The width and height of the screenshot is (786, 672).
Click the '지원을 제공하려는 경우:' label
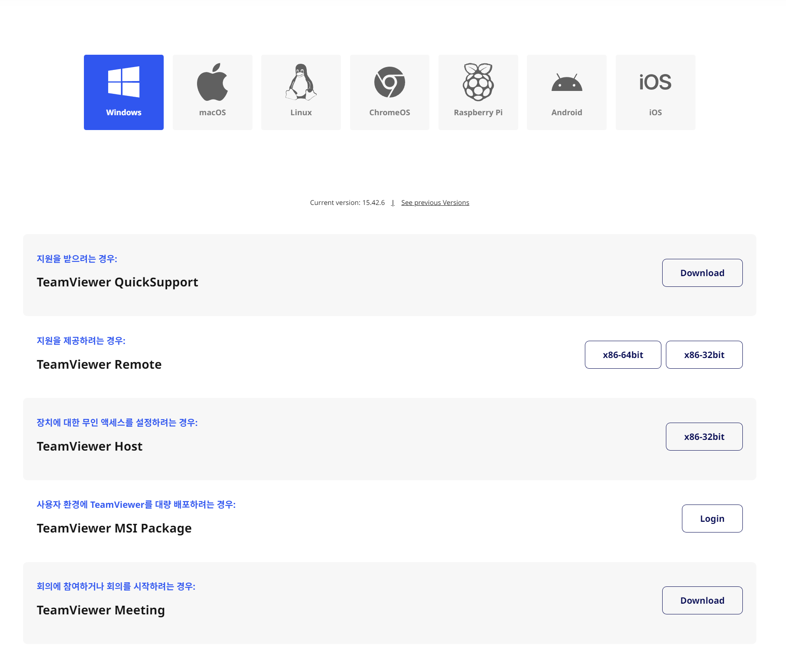click(81, 341)
